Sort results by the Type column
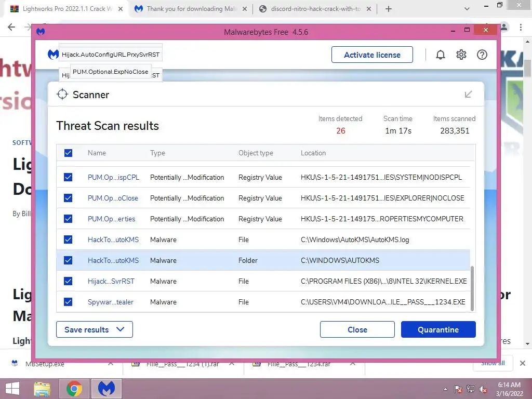 tap(157, 153)
